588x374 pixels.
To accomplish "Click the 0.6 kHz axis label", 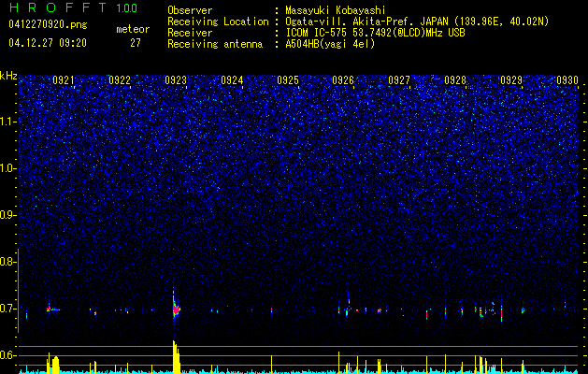I will [7, 355].
